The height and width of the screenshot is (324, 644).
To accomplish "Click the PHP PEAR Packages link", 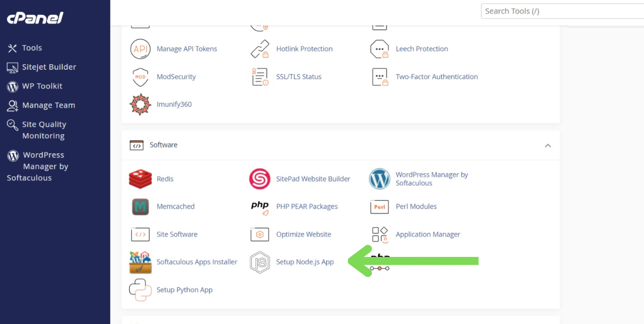I will [x=307, y=207].
